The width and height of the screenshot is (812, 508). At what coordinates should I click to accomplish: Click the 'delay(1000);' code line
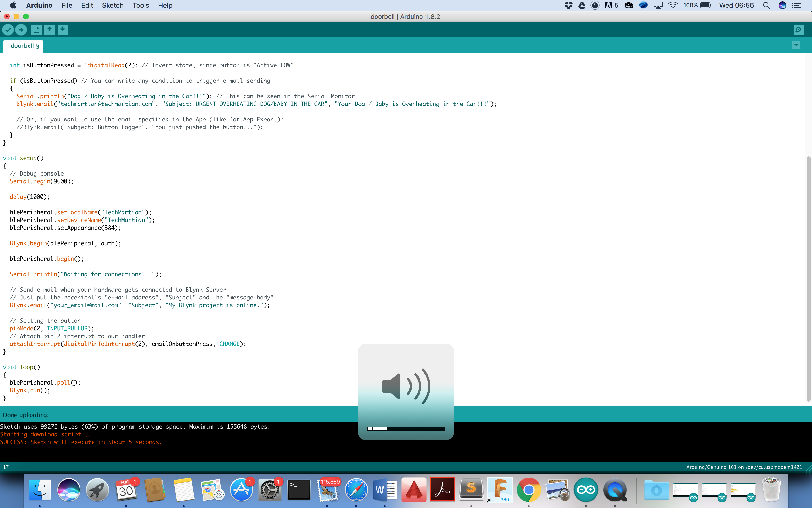pyautogui.click(x=29, y=197)
